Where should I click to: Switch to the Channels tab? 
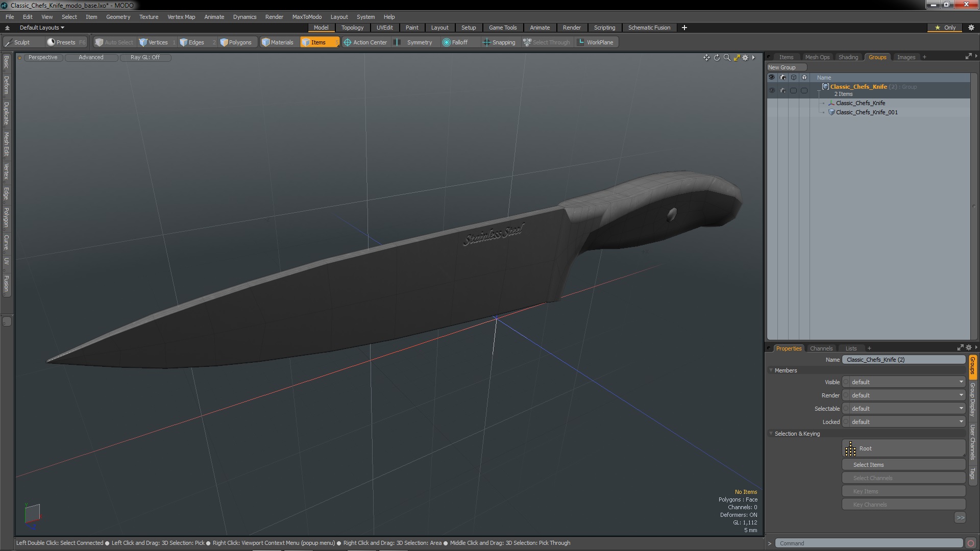pyautogui.click(x=821, y=348)
